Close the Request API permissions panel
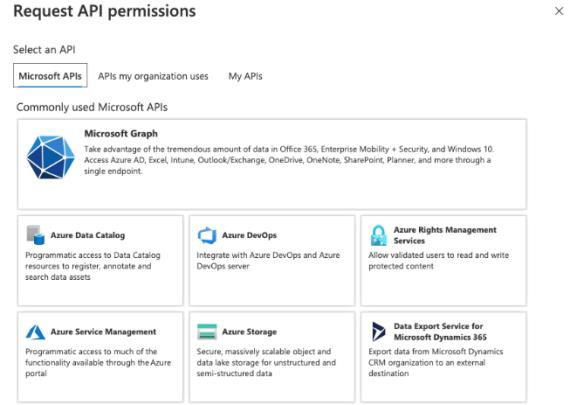Viewport: 577px width, 405px height. pyautogui.click(x=559, y=11)
